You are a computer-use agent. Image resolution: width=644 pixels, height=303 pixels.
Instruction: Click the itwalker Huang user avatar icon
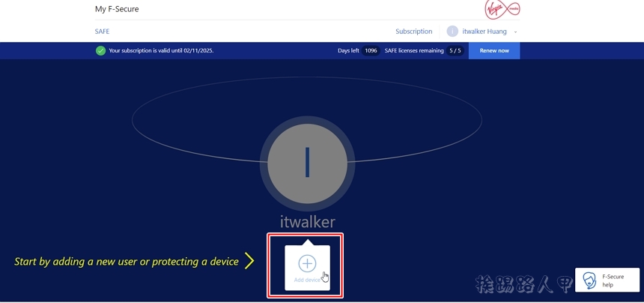click(452, 31)
